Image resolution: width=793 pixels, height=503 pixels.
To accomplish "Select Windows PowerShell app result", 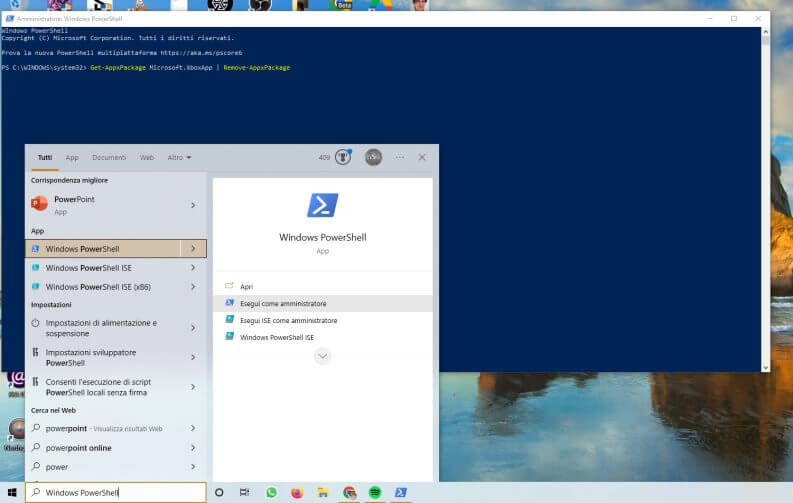I will click(x=103, y=249).
